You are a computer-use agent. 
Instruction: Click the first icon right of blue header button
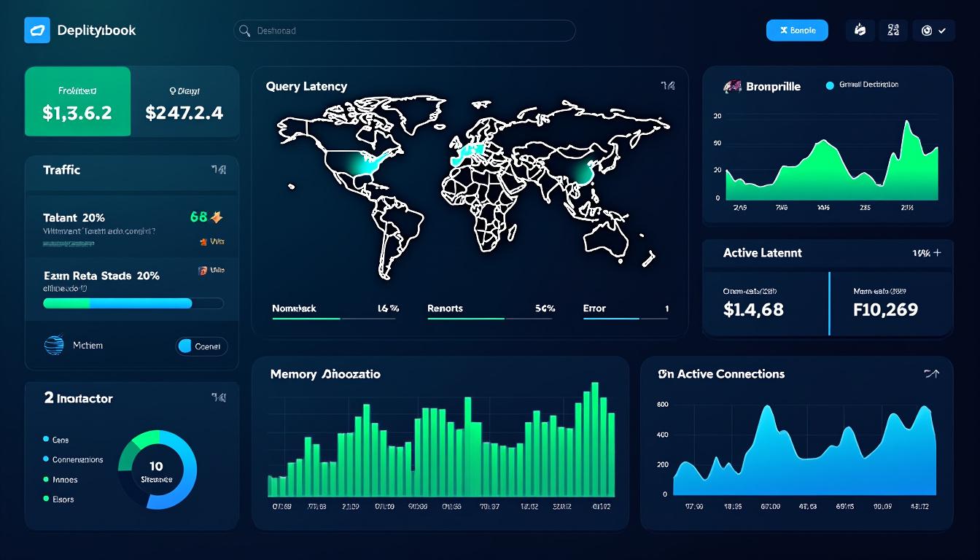[860, 31]
